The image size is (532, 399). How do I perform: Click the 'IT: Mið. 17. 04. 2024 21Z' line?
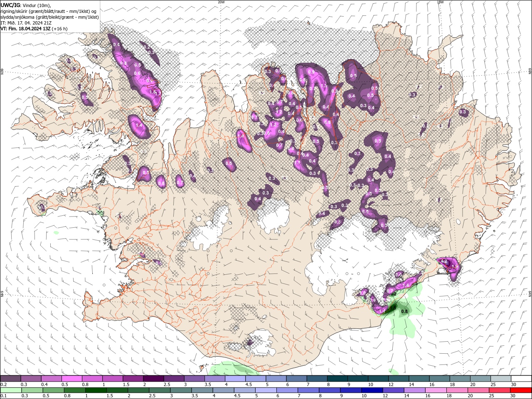[x=26, y=23]
